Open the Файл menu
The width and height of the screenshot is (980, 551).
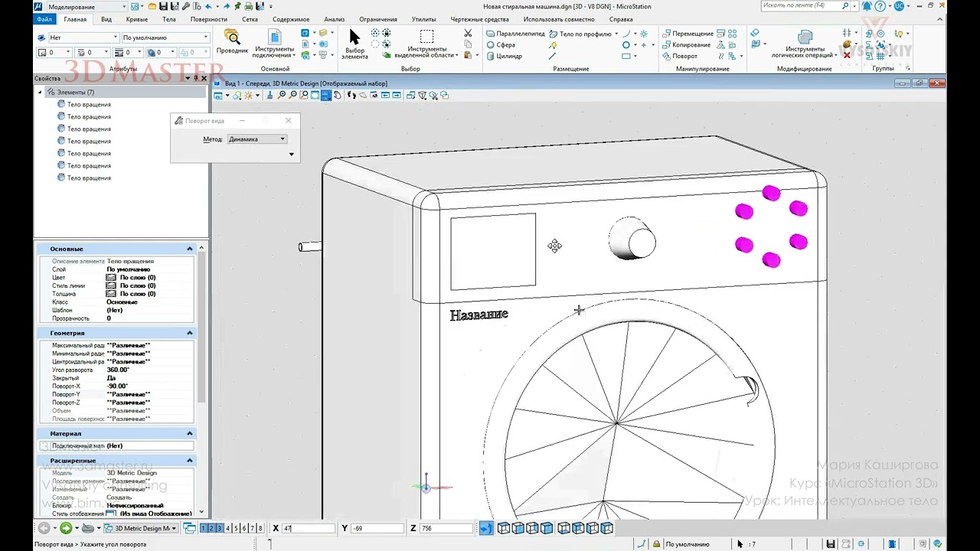(x=44, y=19)
